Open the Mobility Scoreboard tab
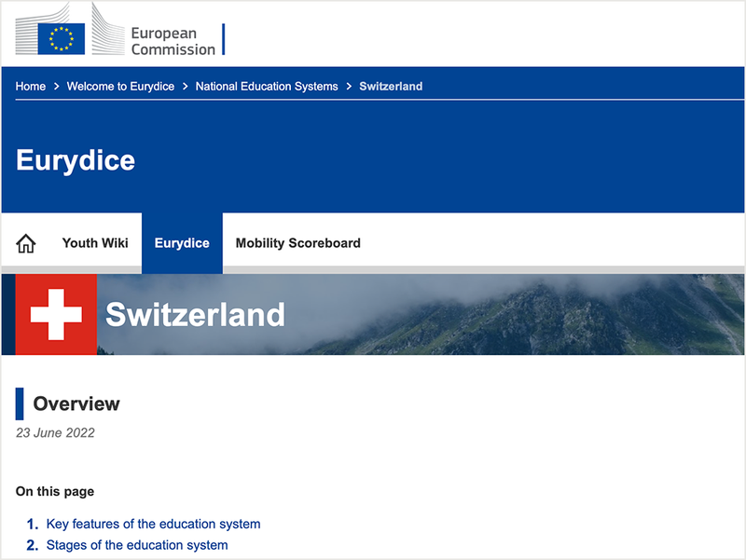Screen dimensions: 746x560 pyautogui.click(x=299, y=242)
